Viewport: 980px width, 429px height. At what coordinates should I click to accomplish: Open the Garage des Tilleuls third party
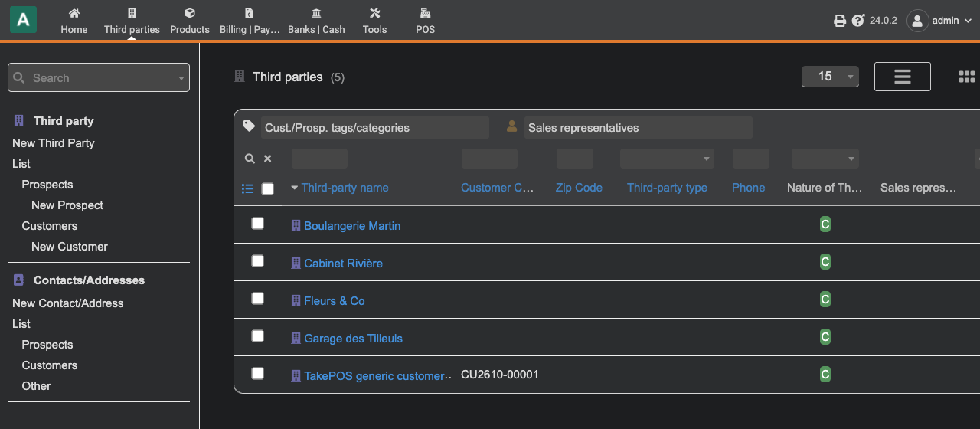point(353,339)
